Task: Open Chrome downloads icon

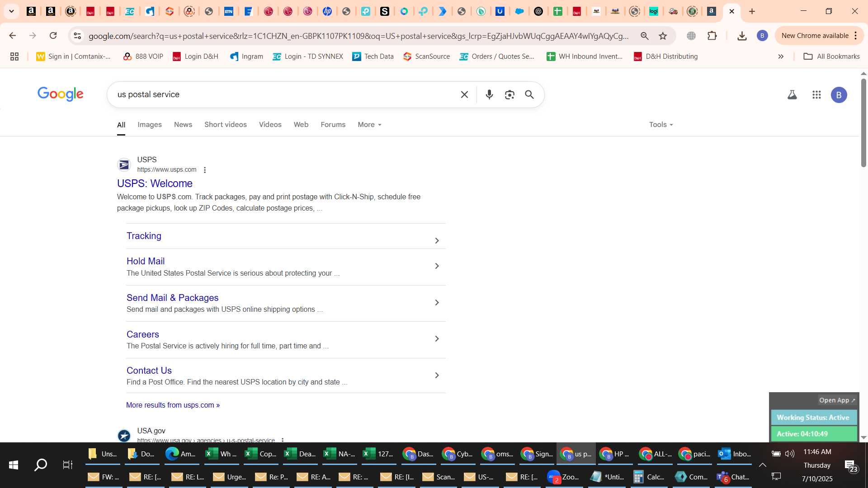Action: 742,36
